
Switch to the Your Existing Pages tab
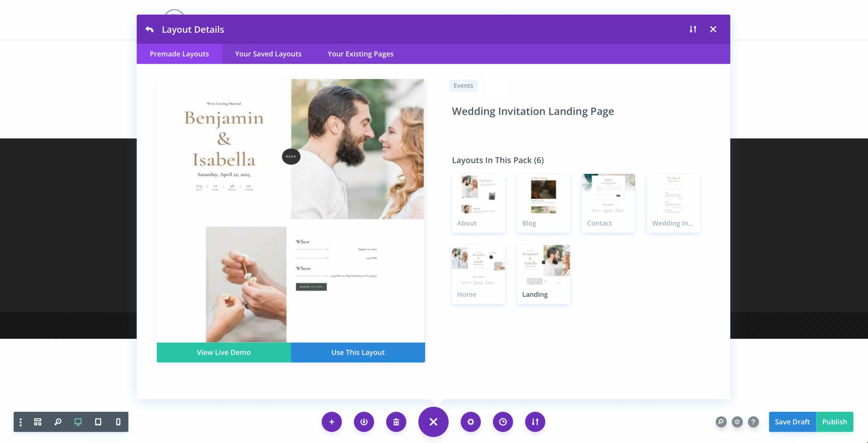[360, 54]
